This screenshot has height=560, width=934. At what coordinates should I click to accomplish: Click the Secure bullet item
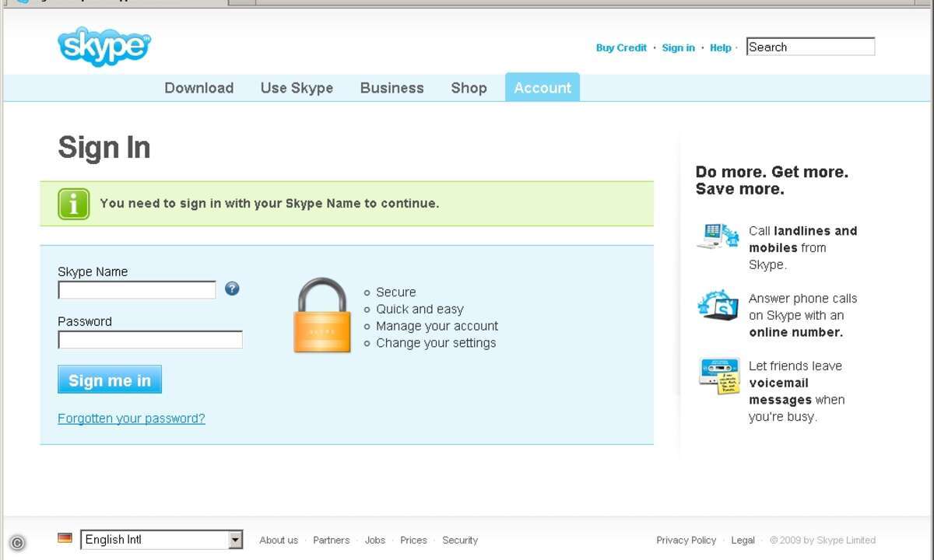tap(396, 292)
